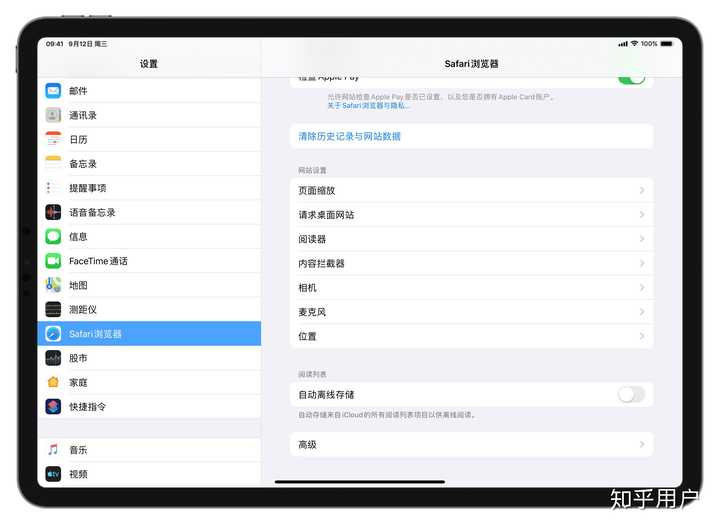This screenshot has height=525, width=720.
Task: Tap the 09:41 clock in status bar
Action: [x=54, y=44]
